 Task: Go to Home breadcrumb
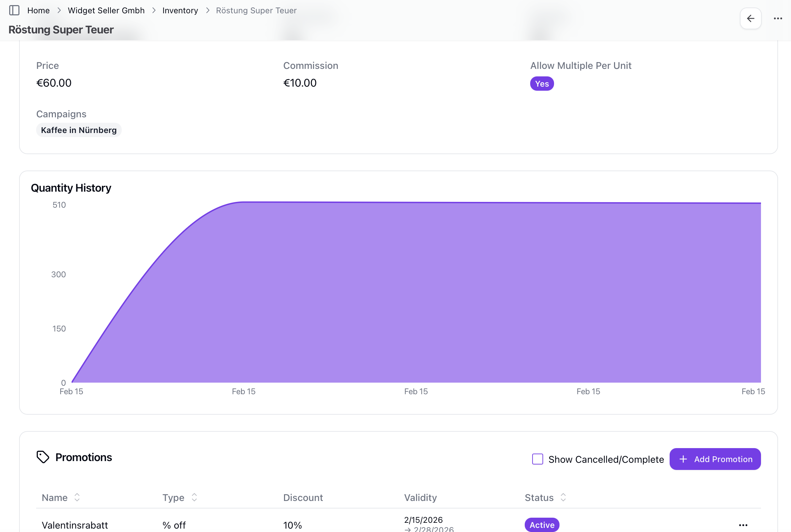(x=39, y=11)
